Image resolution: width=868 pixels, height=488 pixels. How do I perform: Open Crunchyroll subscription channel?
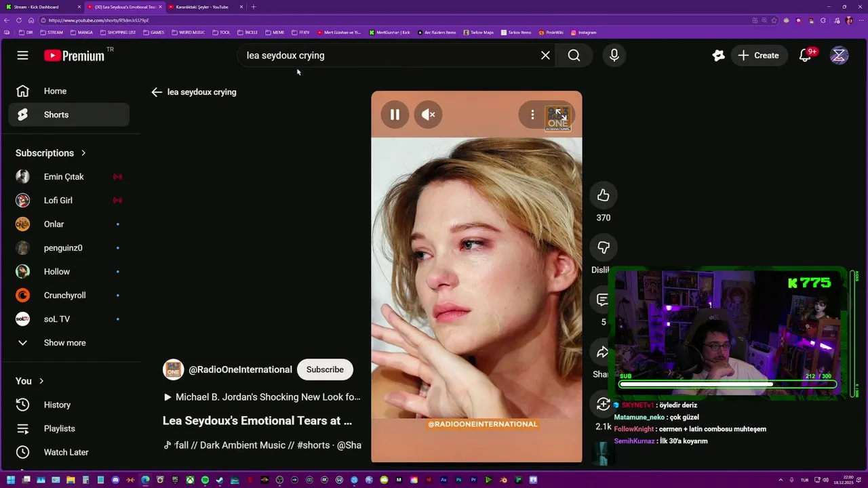click(x=68, y=296)
